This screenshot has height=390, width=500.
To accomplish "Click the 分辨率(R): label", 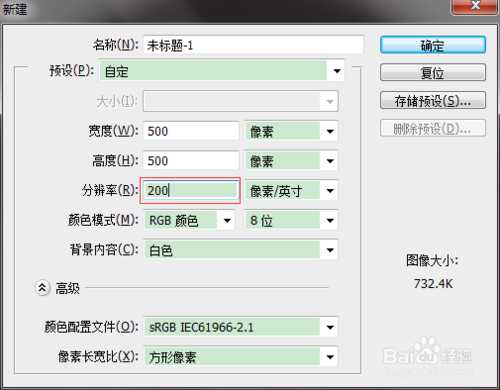I will coord(110,190).
